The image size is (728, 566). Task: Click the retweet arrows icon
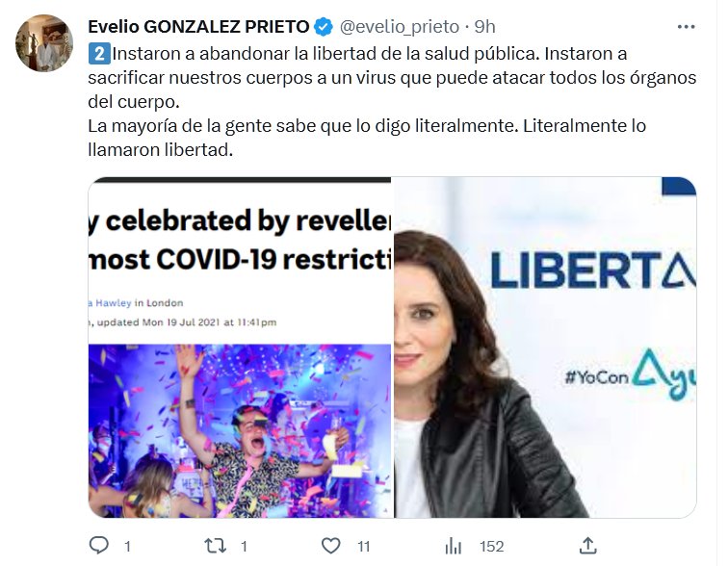(216, 546)
